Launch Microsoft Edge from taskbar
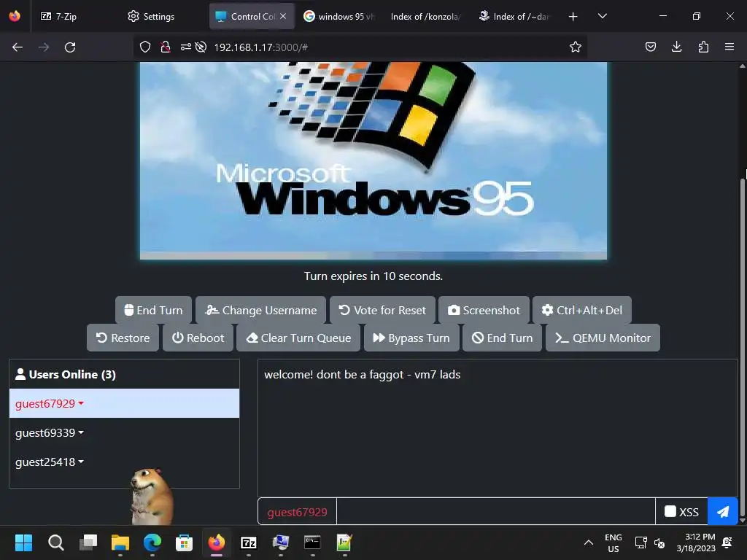Image resolution: width=747 pixels, height=560 pixels. click(x=152, y=542)
